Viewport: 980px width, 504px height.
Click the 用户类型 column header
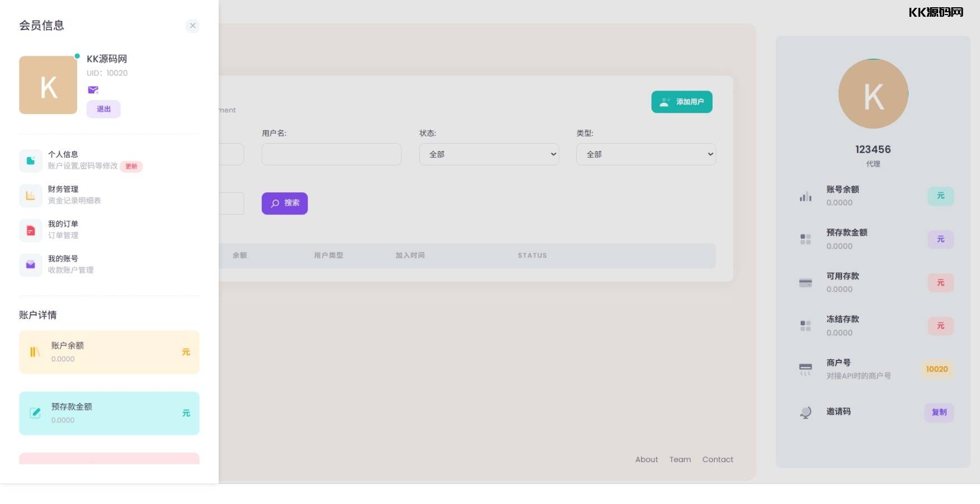[328, 255]
